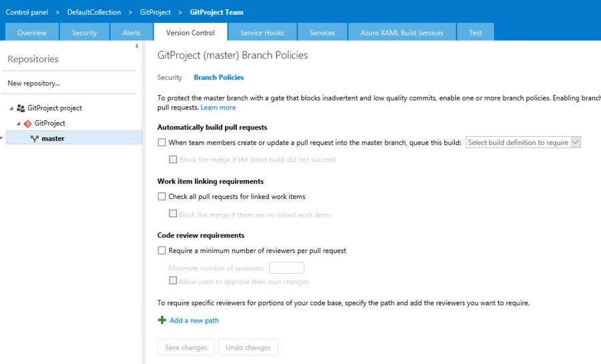Open the Alerts tab
The width and height of the screenshot is (601, 364).
pos(132,33)
